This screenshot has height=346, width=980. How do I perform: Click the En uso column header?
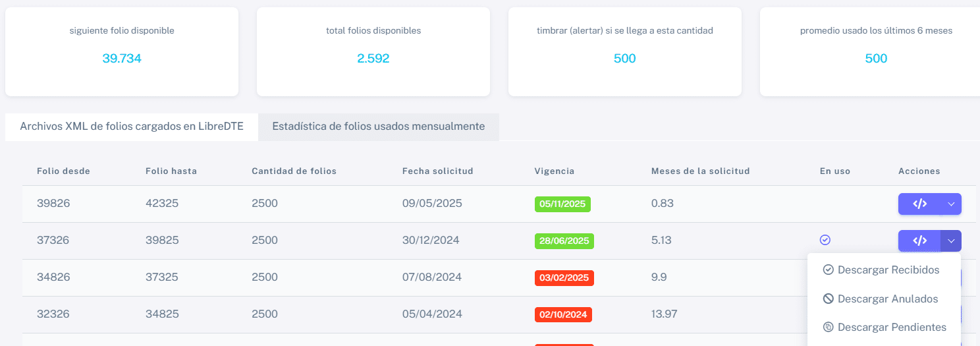(835, 171)
